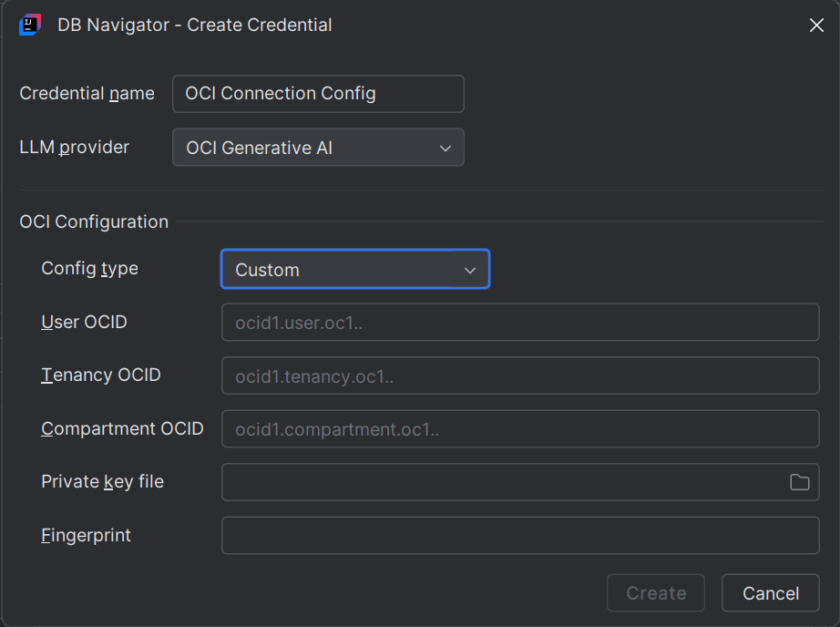
Task: Click the 'Private key file' label
Action: [x=102, y=482]
